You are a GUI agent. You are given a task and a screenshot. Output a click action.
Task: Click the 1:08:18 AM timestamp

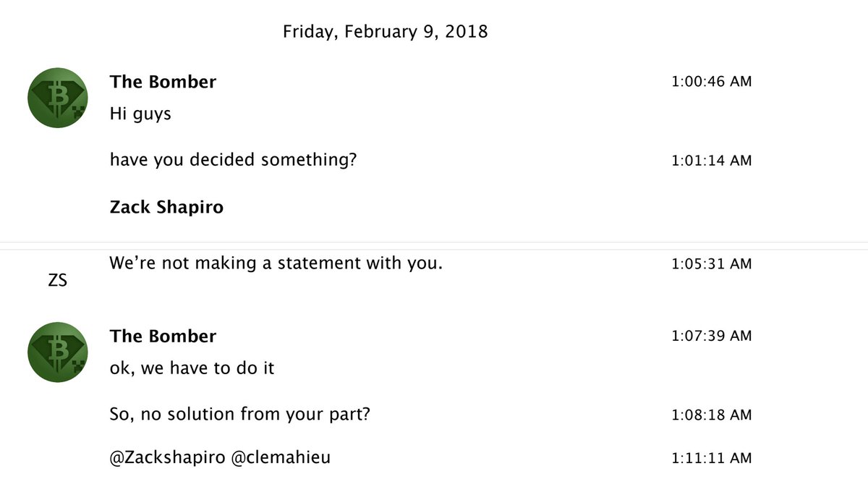(712, 415)
